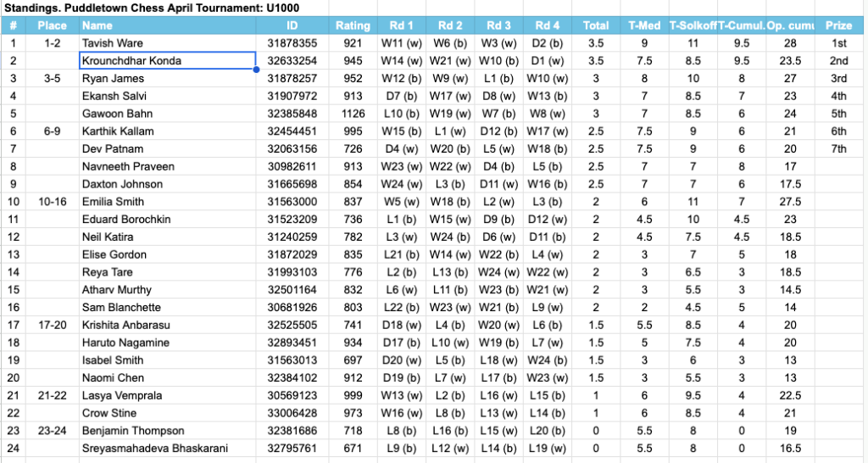Click the Prize column header

(838, 25)
